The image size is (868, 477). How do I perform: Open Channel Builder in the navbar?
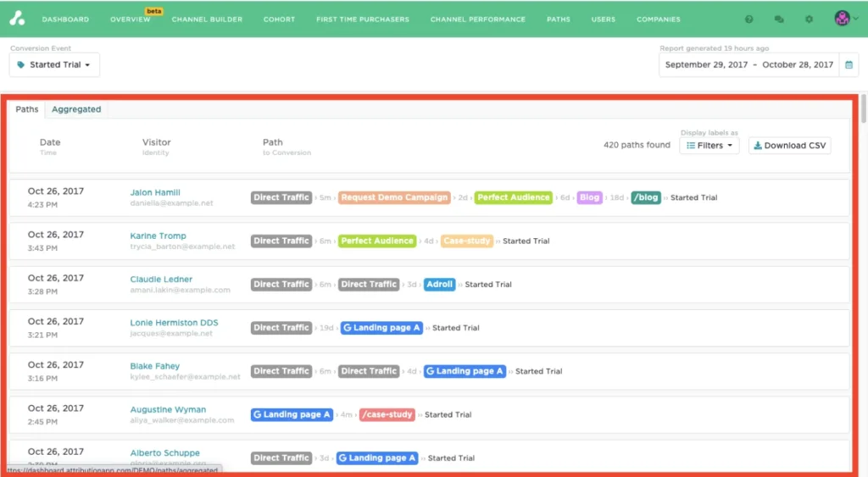pyautogui.click(x=207, y=19)
